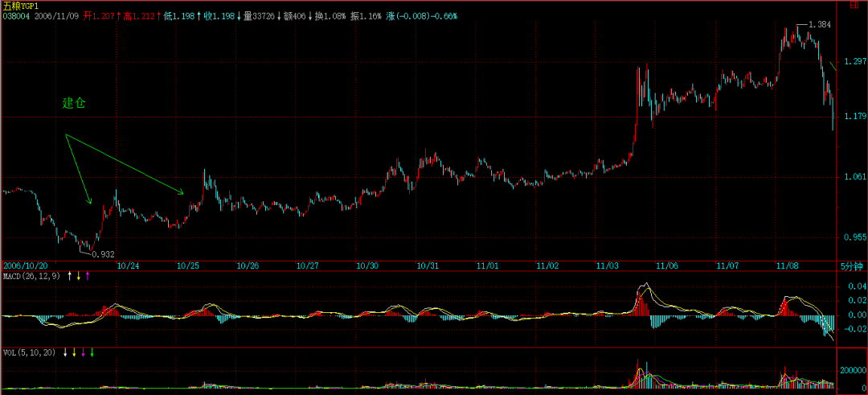
Task: Click the 10/24 date on time axis
Action: pos(128,266)
